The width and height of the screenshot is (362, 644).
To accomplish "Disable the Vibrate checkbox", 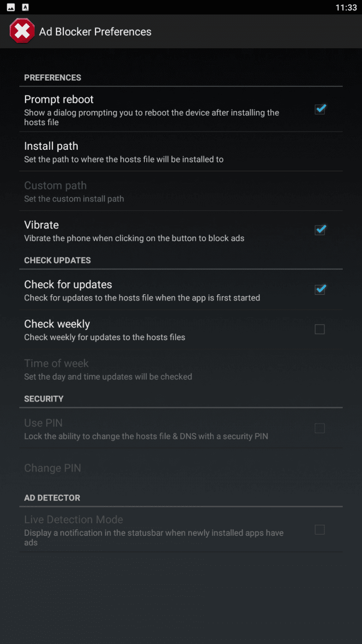I will coord(320,230).
